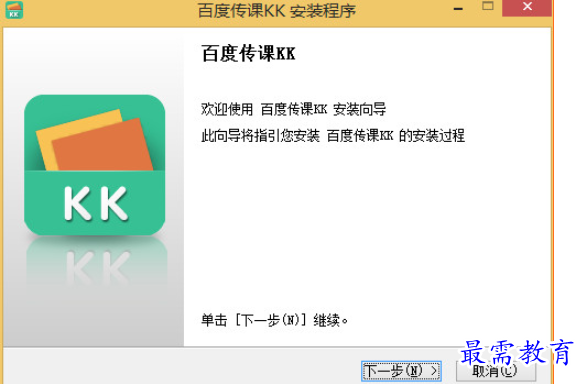This screenshot has height=384, width=582.
Task: Click the window title 百度传课KK 安装程序
Action: (277, 11)
